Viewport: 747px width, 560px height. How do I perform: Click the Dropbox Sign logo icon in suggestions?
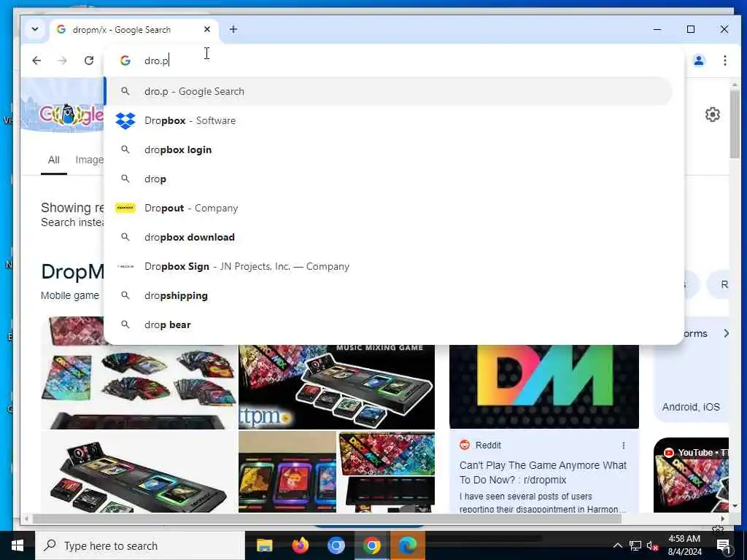point(125,266)
